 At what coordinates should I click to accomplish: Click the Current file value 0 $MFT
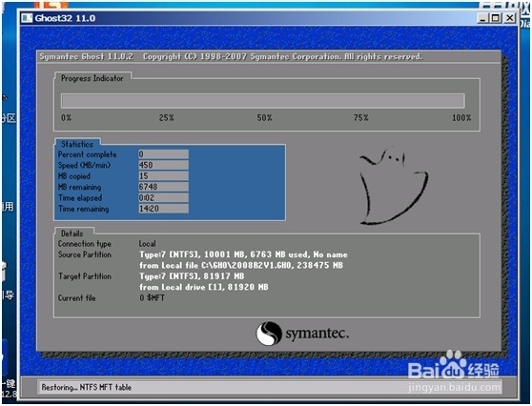tap(152, 298)
